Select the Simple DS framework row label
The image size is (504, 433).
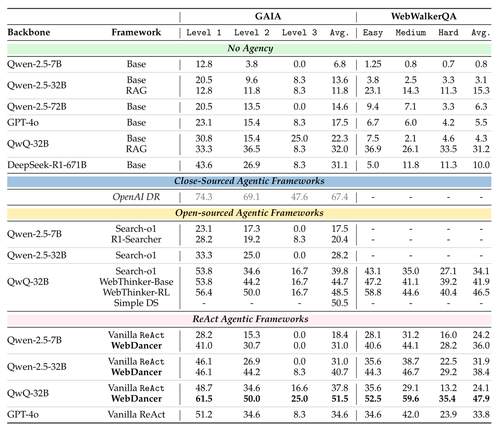[x=136, y=303]
